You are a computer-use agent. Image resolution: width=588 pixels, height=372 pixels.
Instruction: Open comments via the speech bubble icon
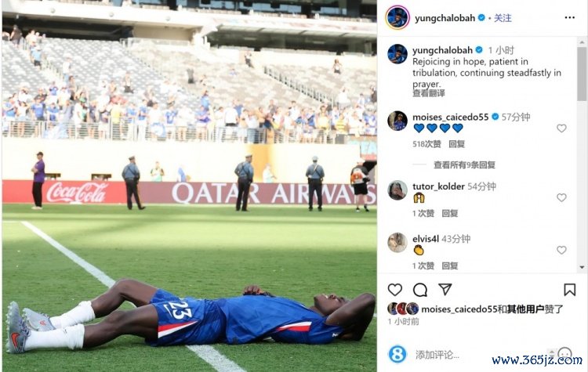[x=420, y=290]
